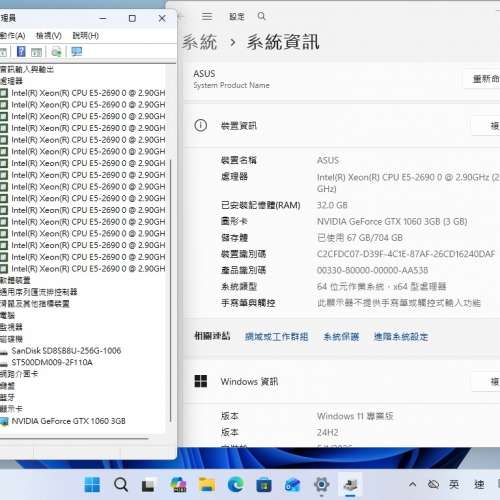500x500 pixels.
Task: Open the 動作(A) menu
Action: click(x=12, y=35)
